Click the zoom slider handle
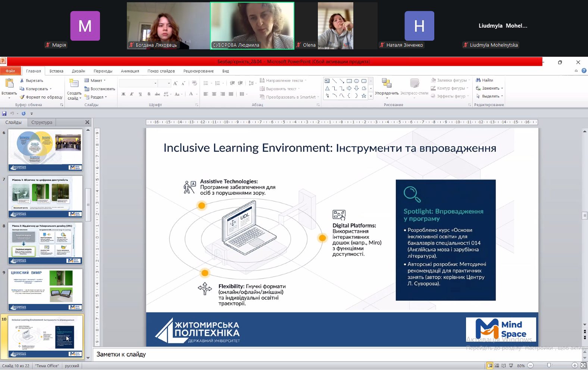This screenshot has height=370, width=588. click(549, 366)
